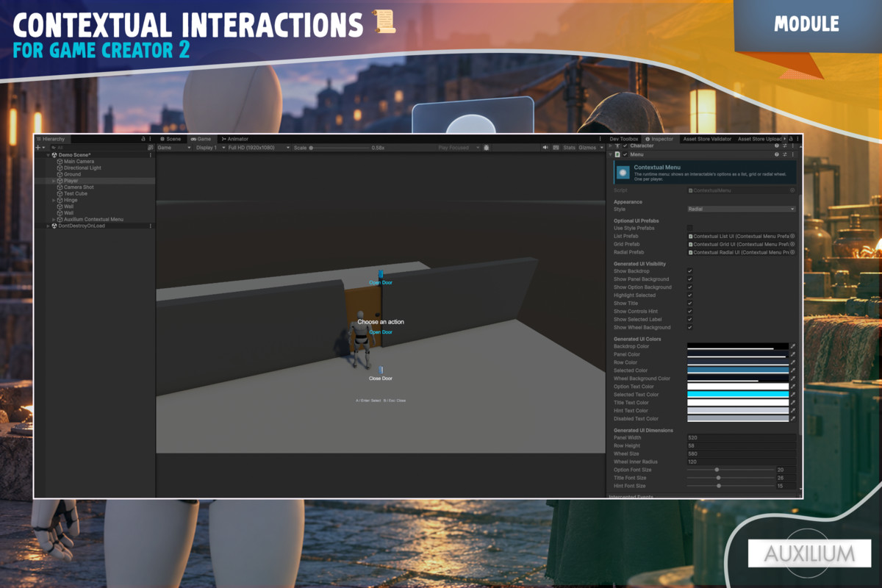Image resolution: width=882 pixels, height=588 pixels.
Task: Click the Stats button in Game view
Action: (x=569, y=148)
